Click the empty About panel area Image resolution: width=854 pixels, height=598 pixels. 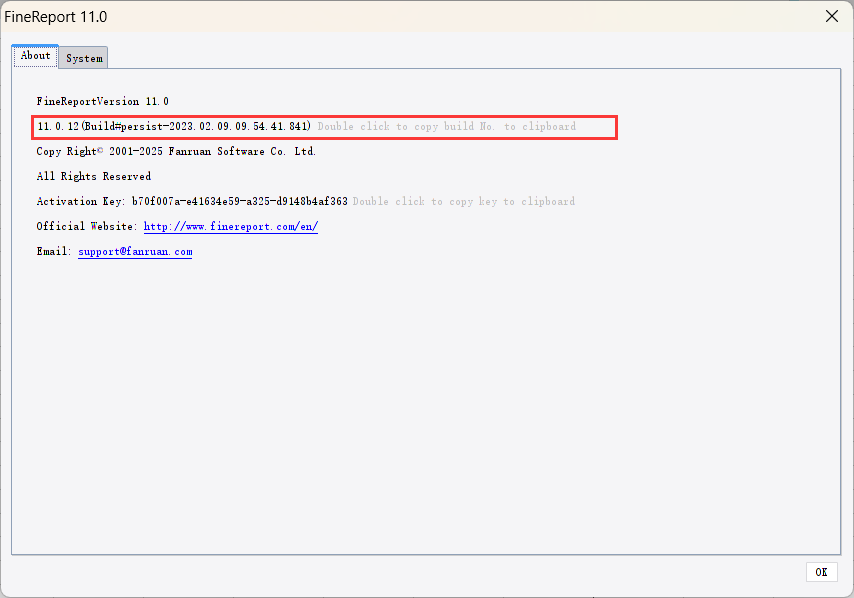click(425, 400)
